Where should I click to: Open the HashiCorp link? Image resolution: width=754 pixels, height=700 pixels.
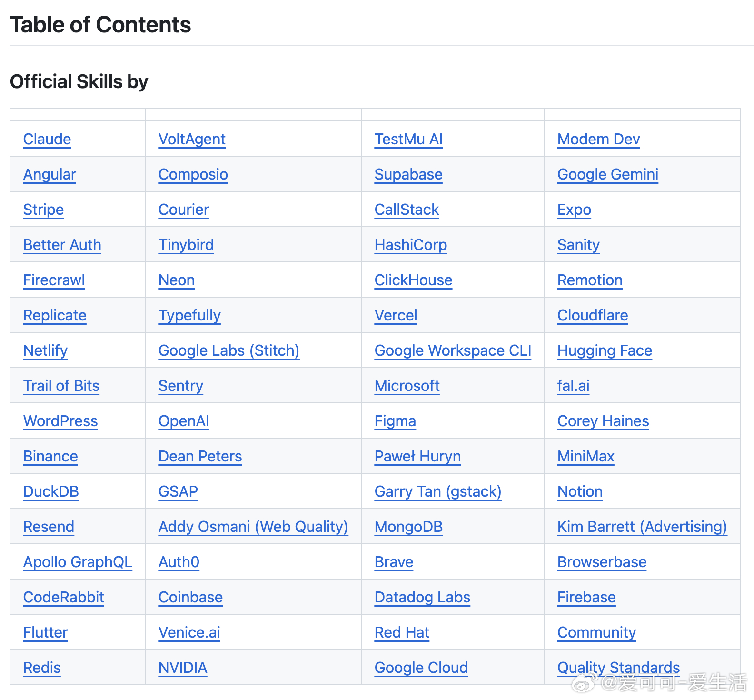click(411, 245)
